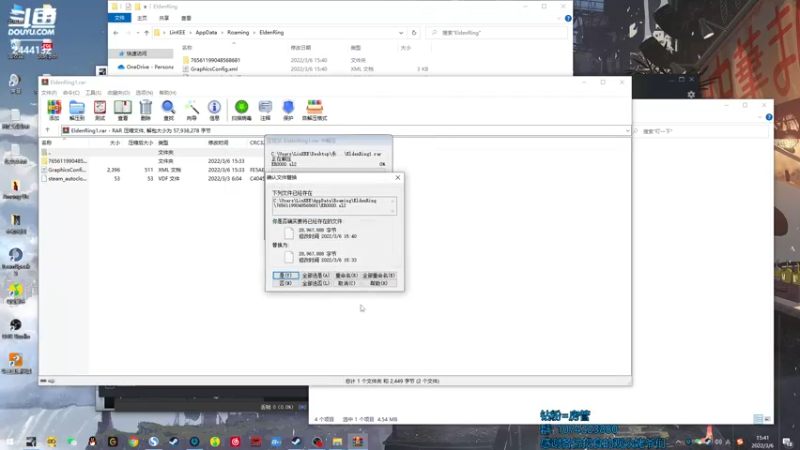800x450 pixels.
Task: Open the 选项(N) menu in WinRAR
Action: (144, 93)
